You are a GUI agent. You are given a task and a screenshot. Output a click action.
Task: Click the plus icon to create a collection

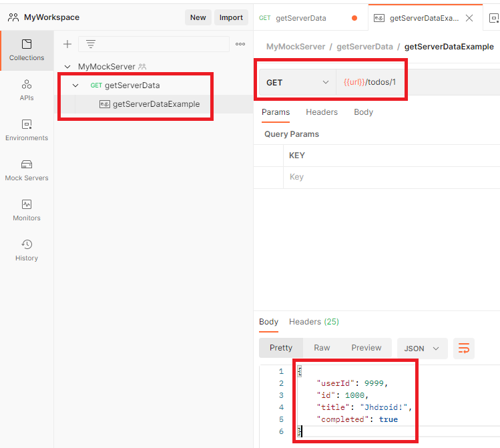(67, 44)
